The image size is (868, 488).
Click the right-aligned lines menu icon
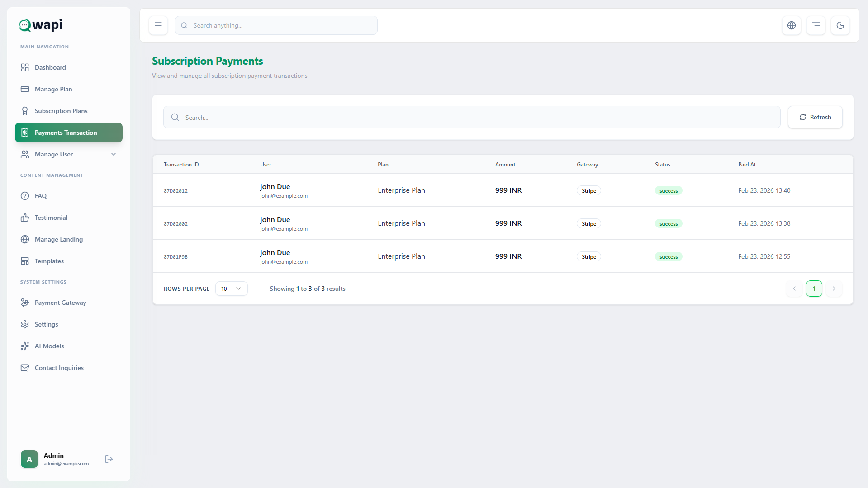(816, 25)
